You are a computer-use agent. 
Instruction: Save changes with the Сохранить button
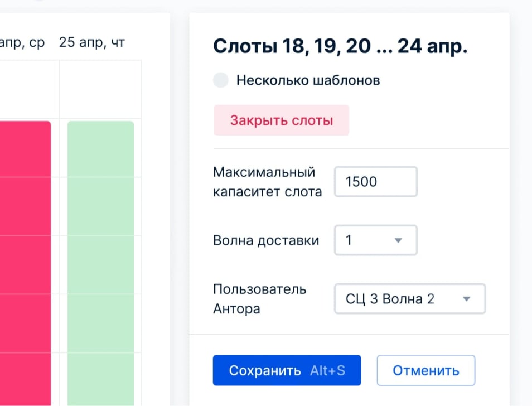tap(265, 370)
